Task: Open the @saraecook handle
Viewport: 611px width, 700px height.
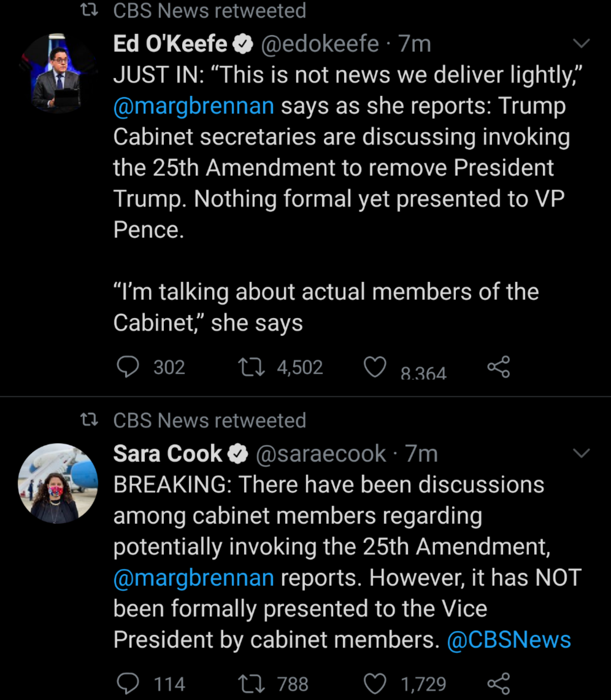Action: tap(321, 454)
